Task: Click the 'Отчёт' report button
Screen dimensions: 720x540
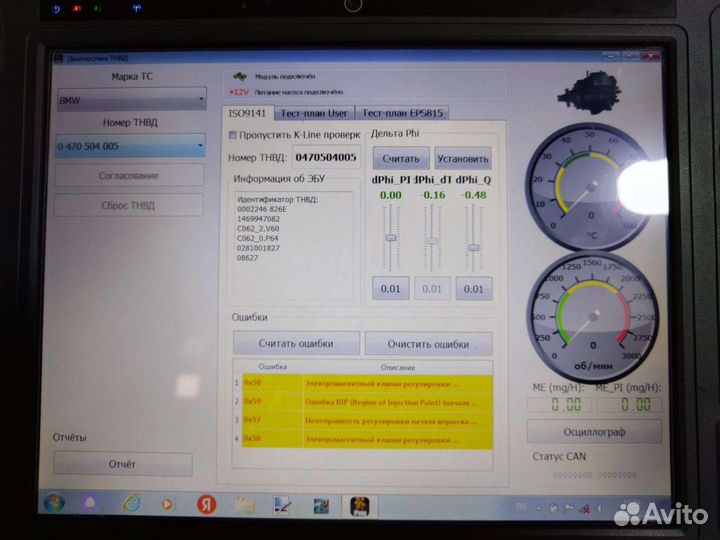Action: coord(123,464)
